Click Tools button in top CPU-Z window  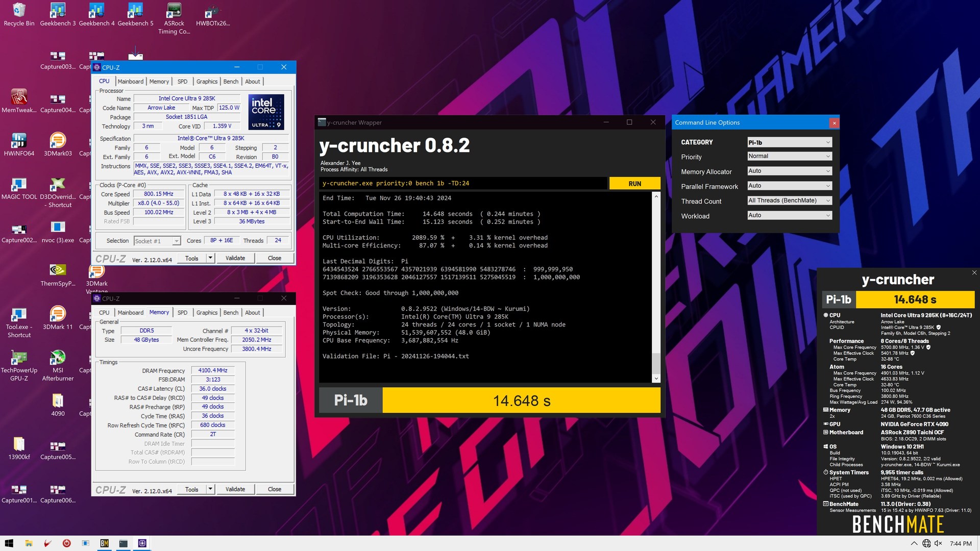coord(192,258)
